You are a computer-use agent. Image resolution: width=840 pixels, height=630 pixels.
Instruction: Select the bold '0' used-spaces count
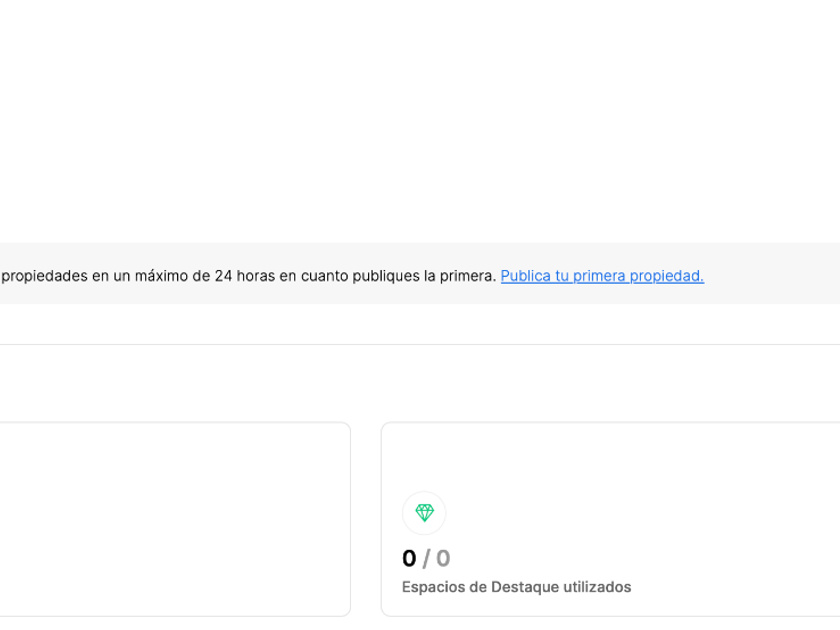[x=409, y=558]
